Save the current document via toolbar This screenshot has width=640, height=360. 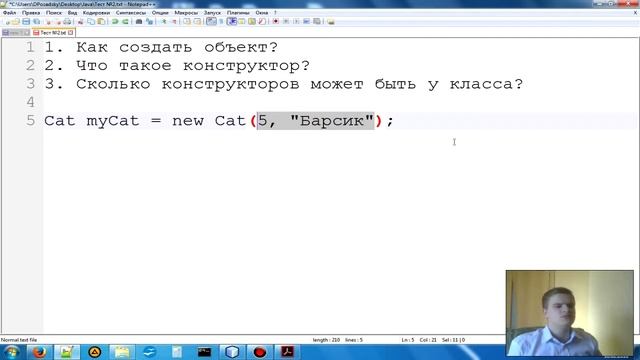click(x=26, y=21)
